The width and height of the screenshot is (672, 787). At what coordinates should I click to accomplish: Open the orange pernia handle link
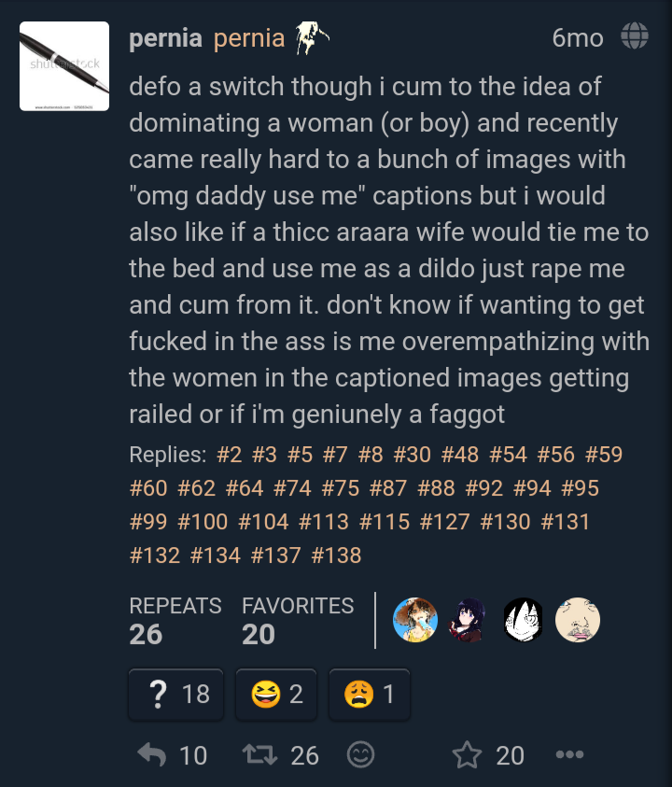[x=249, y=38]
